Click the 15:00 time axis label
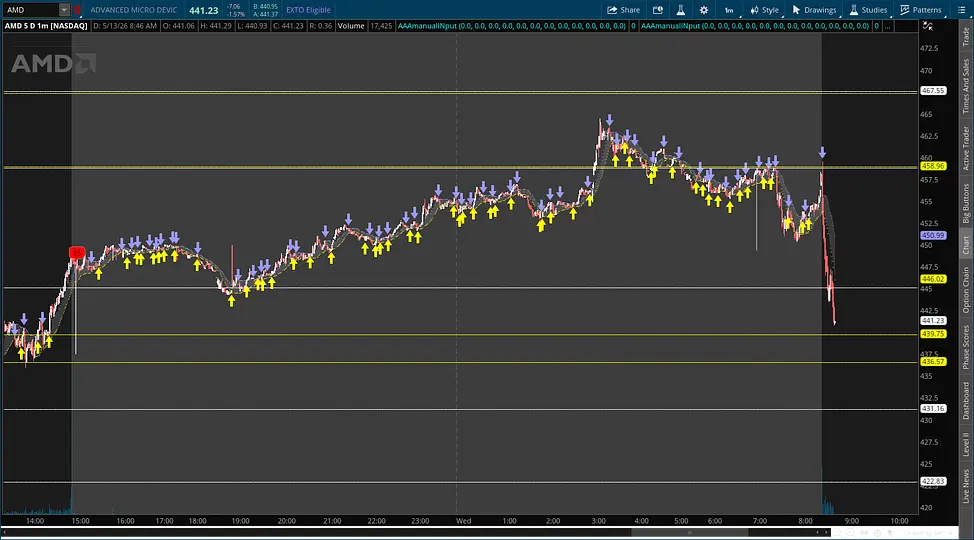974x540 pixels. pyautogui.click(x=80, y=521)
